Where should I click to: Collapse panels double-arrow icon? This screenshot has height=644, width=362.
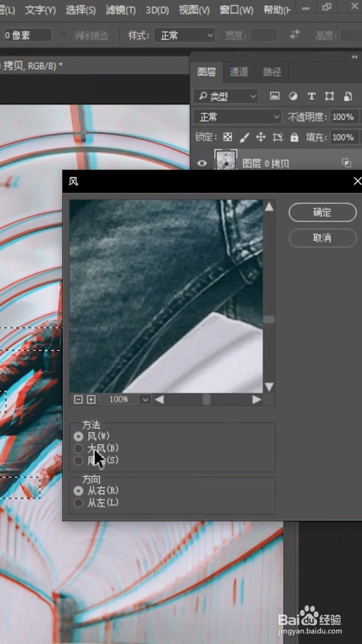(x=354, y=57)
